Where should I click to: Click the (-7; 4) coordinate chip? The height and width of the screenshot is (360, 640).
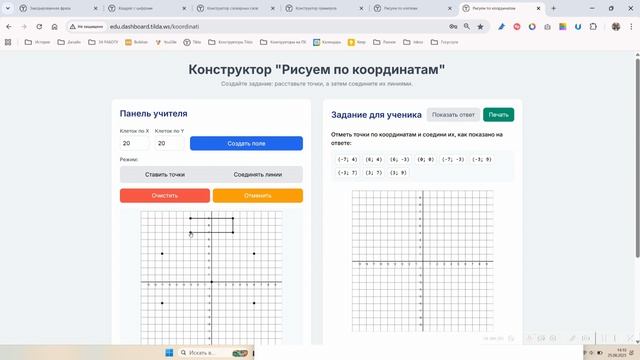[x=347, y=159]
